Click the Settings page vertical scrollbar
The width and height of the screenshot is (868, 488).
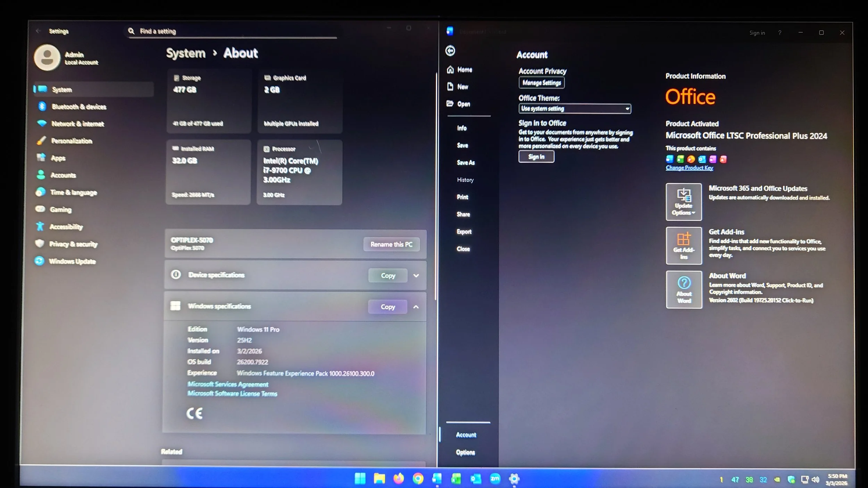pos(436,186)
